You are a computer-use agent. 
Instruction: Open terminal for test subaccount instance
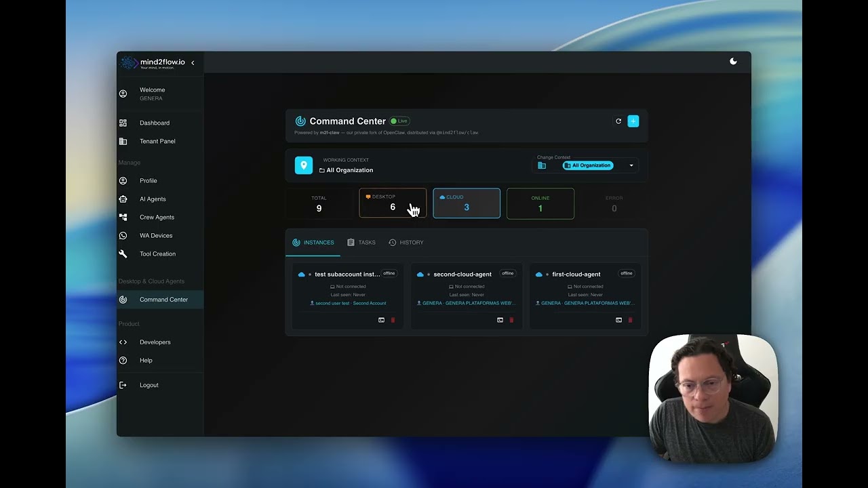pos(381,320)
